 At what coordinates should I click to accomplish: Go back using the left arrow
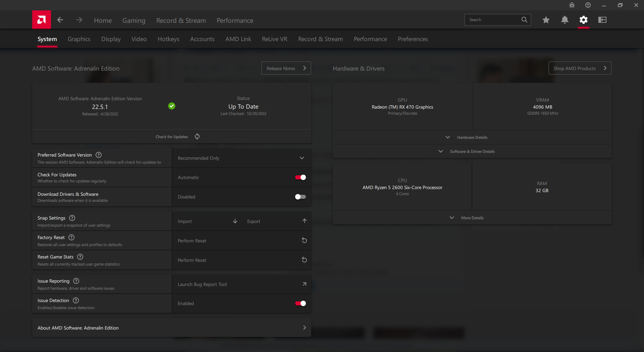(60, 20)
